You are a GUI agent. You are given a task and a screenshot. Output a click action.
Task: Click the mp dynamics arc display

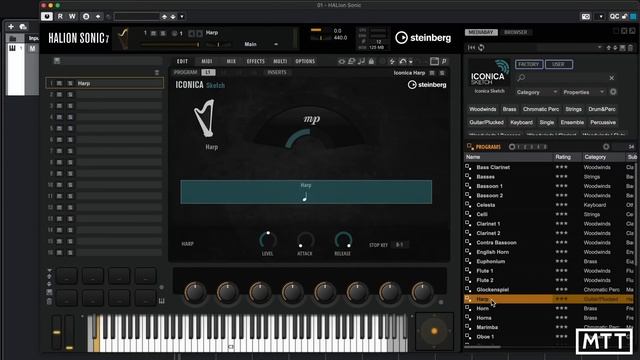click(309, 127)
